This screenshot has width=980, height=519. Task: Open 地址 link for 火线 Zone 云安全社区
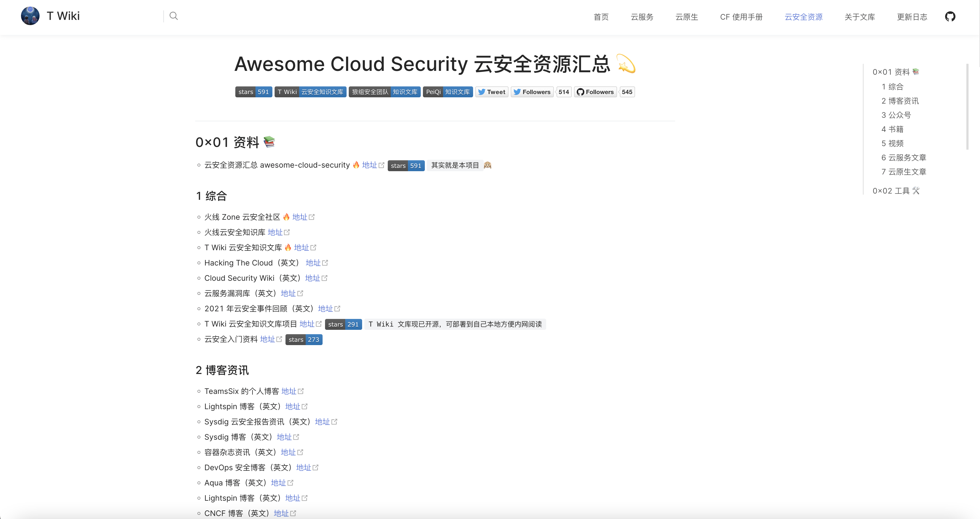pos(303,217)
